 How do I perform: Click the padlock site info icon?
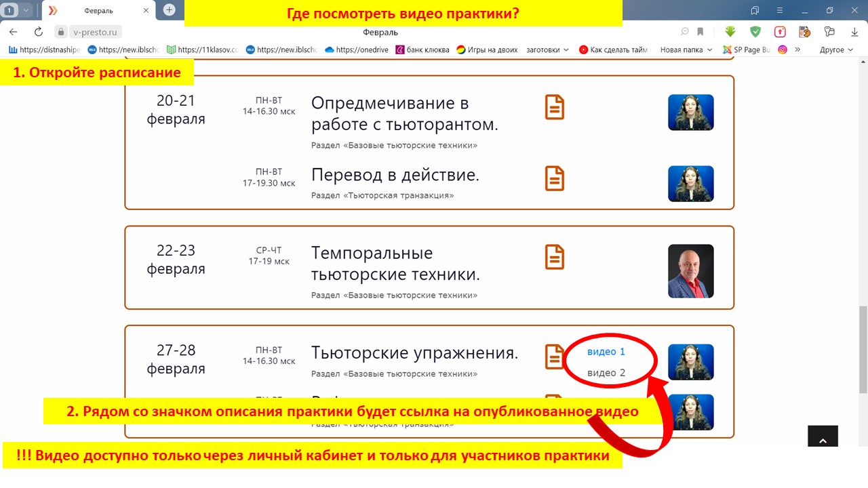61,32
